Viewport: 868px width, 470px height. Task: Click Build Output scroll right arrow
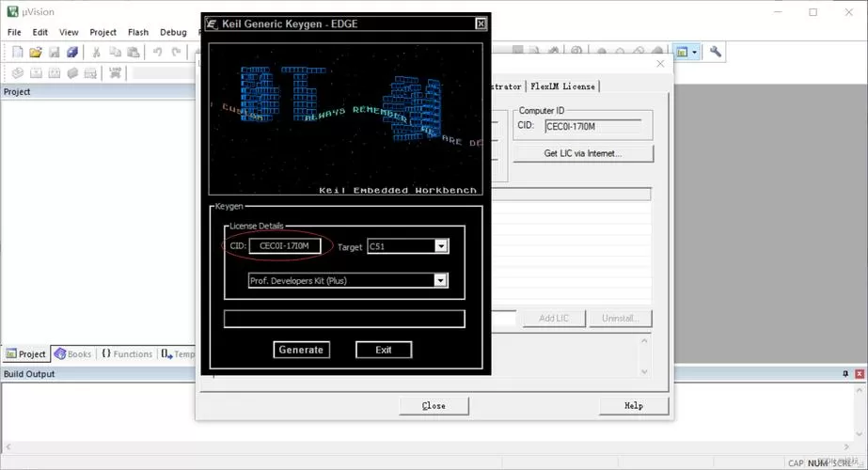(846, 446)
